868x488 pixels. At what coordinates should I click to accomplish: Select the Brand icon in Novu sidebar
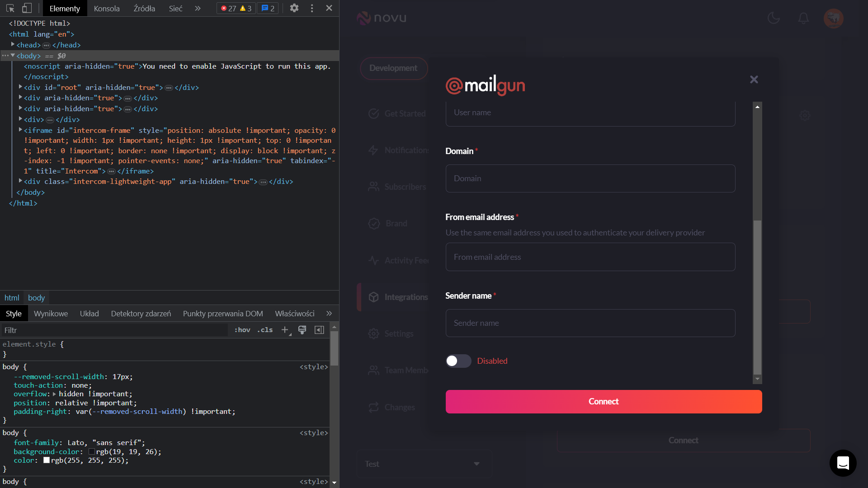(373, 223)
